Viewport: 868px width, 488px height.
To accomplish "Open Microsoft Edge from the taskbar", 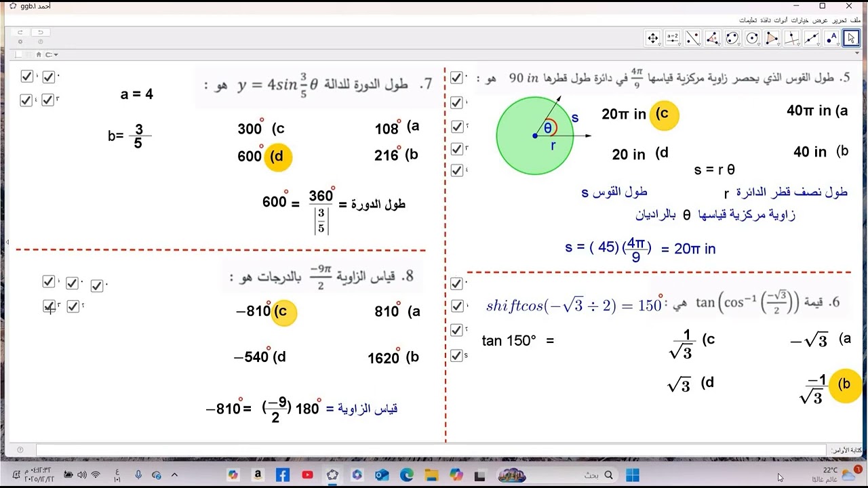I will click(406, 475).
